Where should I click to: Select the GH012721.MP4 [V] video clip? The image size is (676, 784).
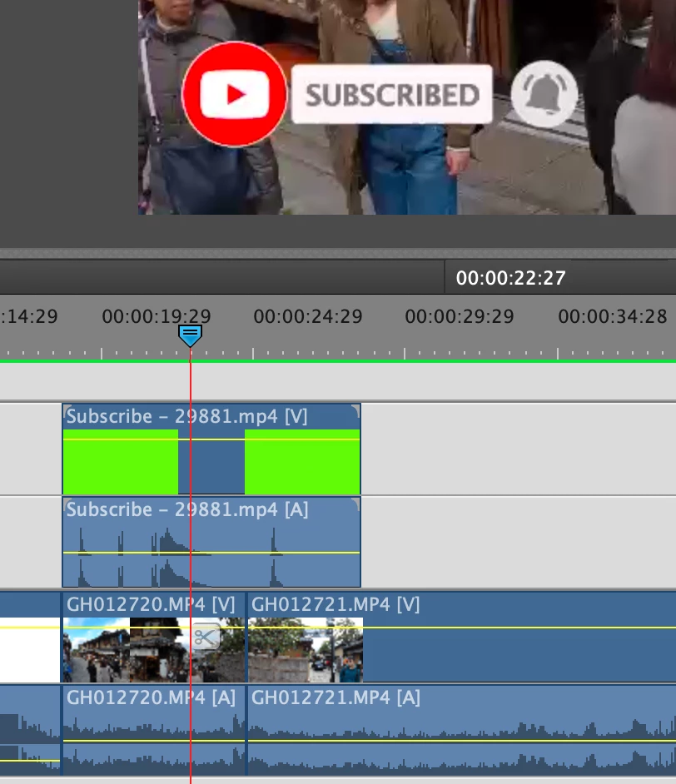click(x=461, y=637)
